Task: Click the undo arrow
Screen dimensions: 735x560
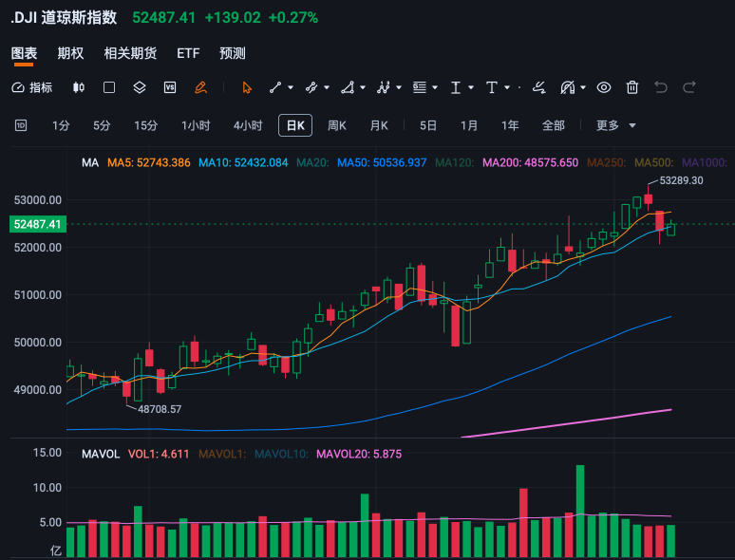Action: point(661,87)
